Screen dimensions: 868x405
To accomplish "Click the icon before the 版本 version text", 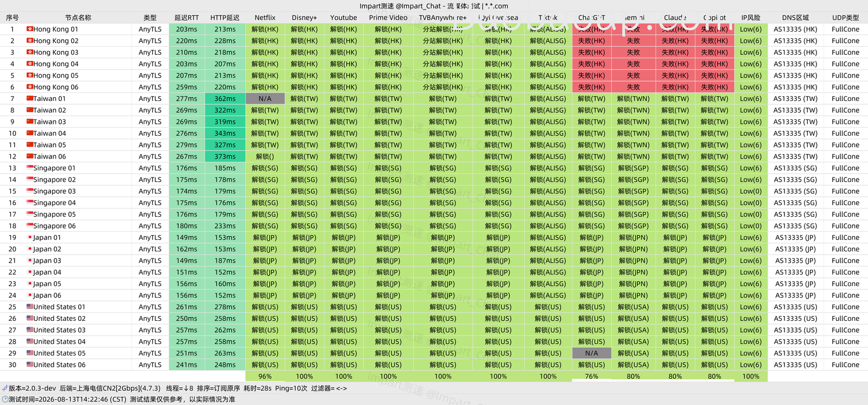I will click(x=5, y=388).
